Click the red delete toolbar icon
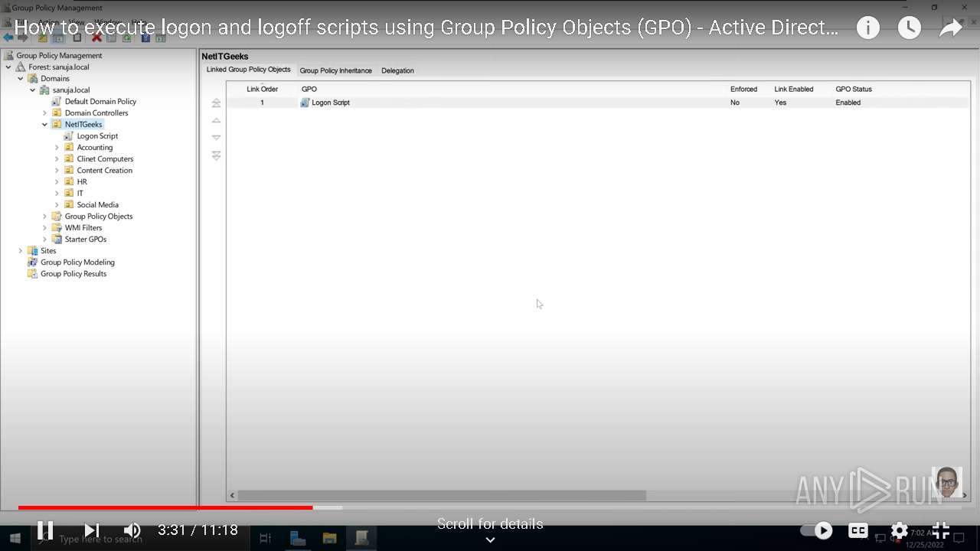The image size is (980, 551). click(x=96, y=37)
